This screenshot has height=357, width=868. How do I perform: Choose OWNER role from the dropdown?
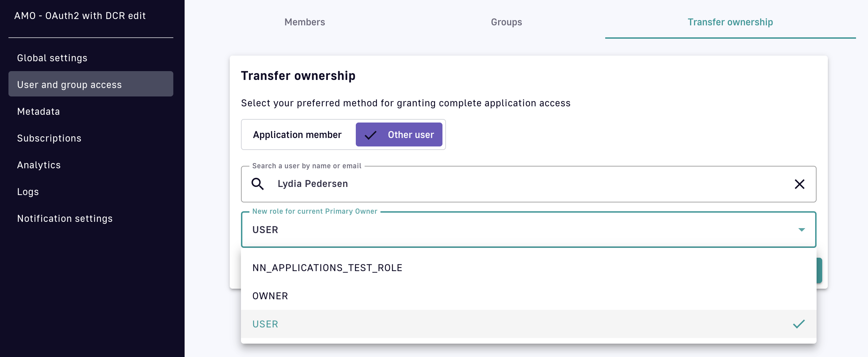coord(270,296)
